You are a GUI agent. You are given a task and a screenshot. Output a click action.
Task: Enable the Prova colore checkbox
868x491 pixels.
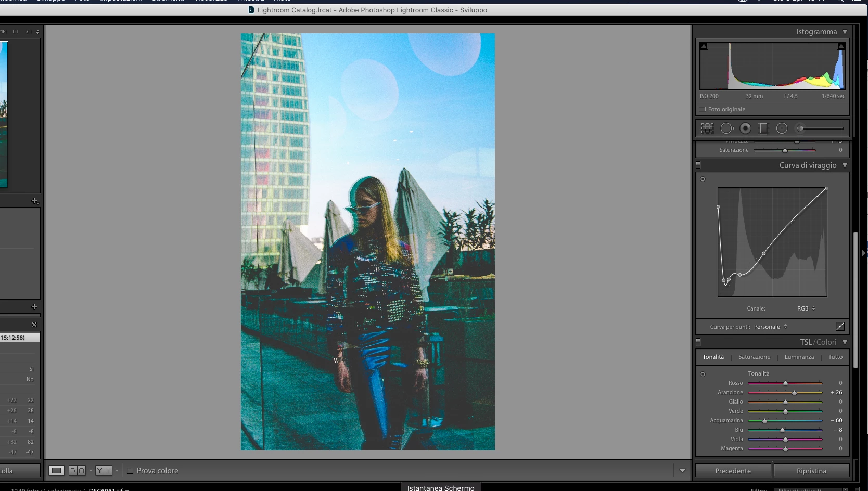[x=130, y=471]
